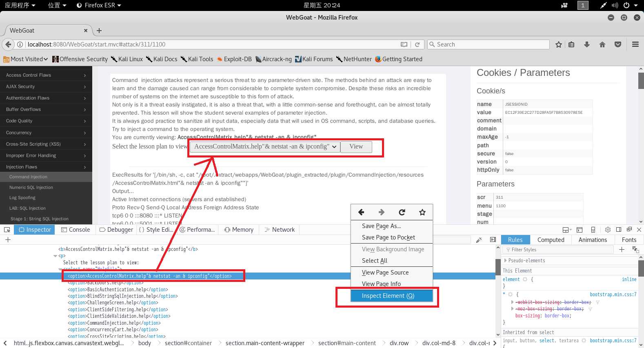Grab a color with eyedropper tool
The height and width of the screenshot is (348, 644).
[479, 240]
